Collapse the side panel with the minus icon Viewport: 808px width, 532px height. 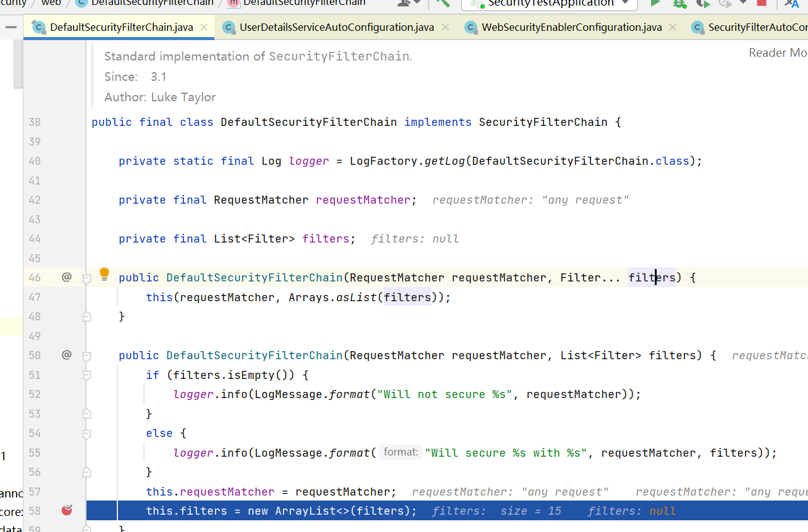pos(11,27)
